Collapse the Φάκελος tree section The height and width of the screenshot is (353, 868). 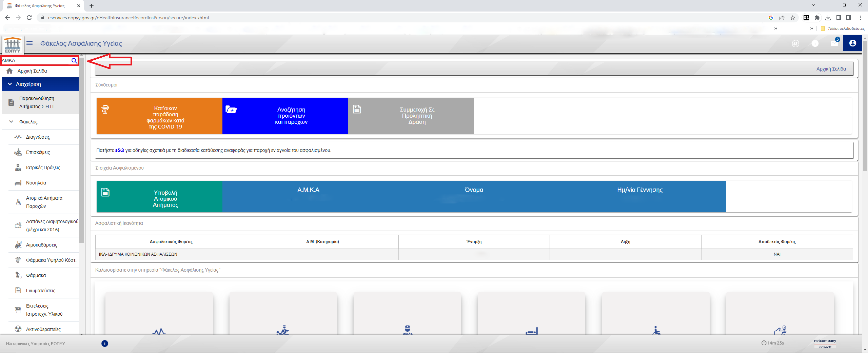click(x=11, y=122)
